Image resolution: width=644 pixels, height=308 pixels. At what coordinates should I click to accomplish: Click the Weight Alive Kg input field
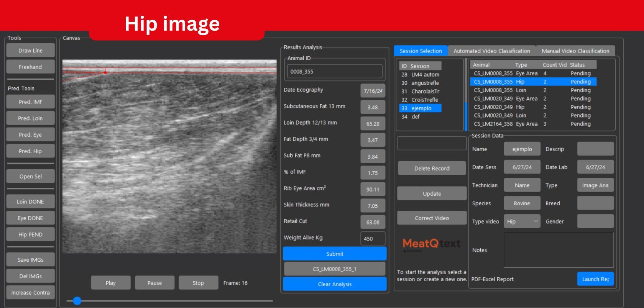[x=373, y=239]
